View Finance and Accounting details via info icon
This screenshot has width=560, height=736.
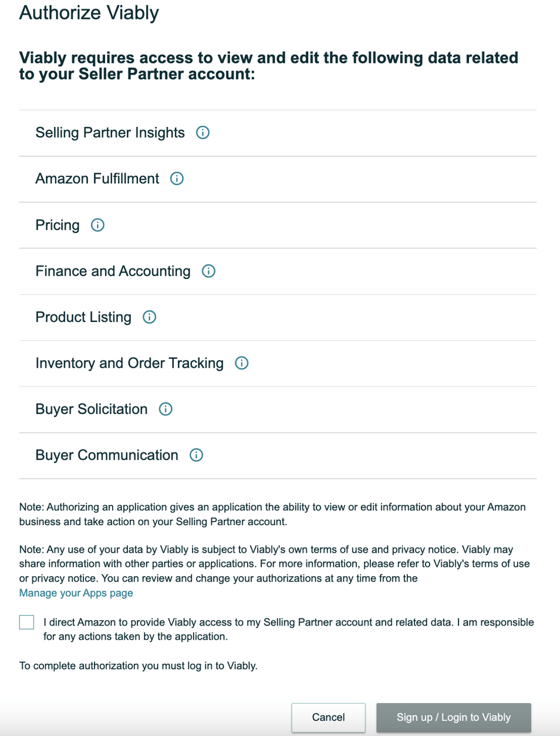click(x=208, y=271)
